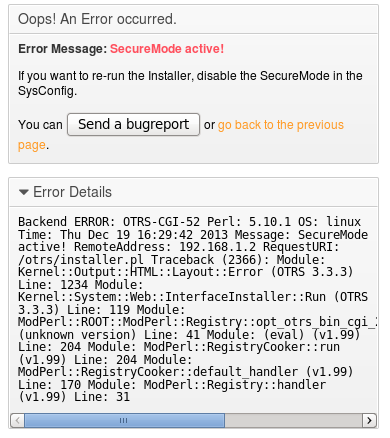The image size is (390, 438).
Task: Click the Send a bugreport button
Action: (133, 124)
